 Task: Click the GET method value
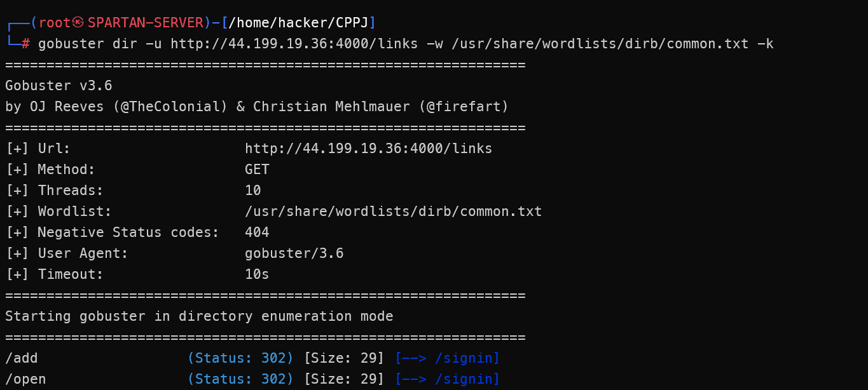pyautogui.click(x=257, y=170)
